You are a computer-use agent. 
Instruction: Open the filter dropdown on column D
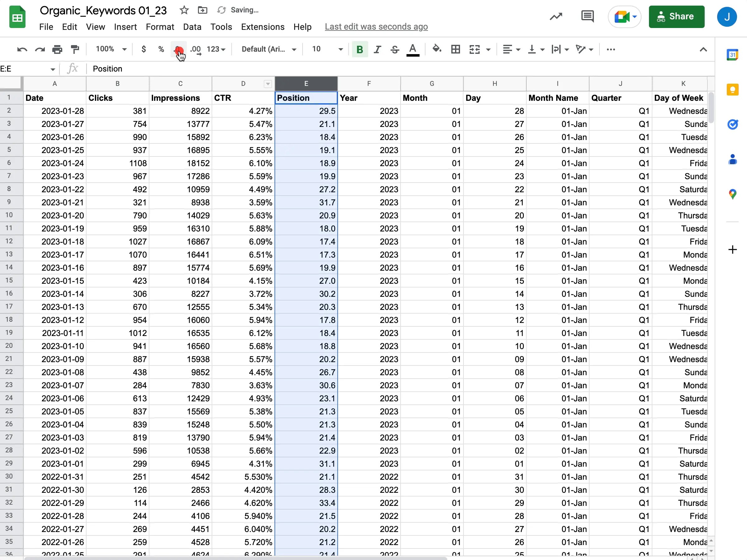pos(267,84)
